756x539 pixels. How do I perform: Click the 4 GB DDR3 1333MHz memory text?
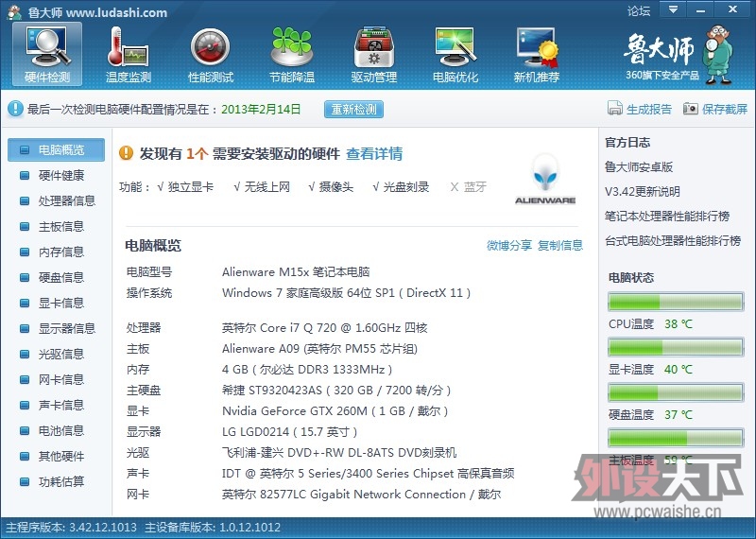pos(307,370)
